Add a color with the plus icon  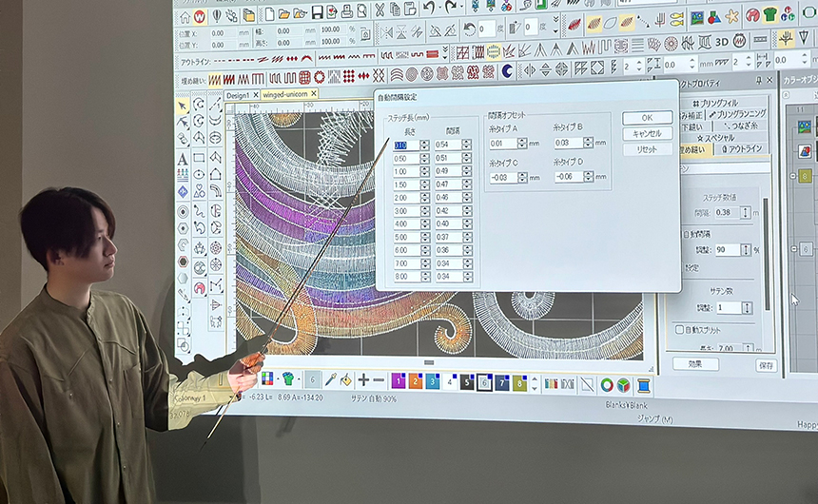pos(363,381)
